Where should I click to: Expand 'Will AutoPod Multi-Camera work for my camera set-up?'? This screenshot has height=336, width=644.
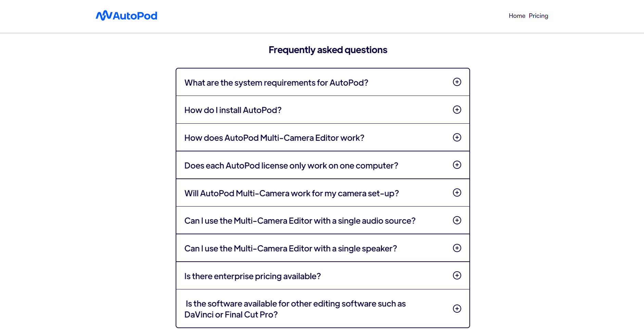[x=291, y=194]
